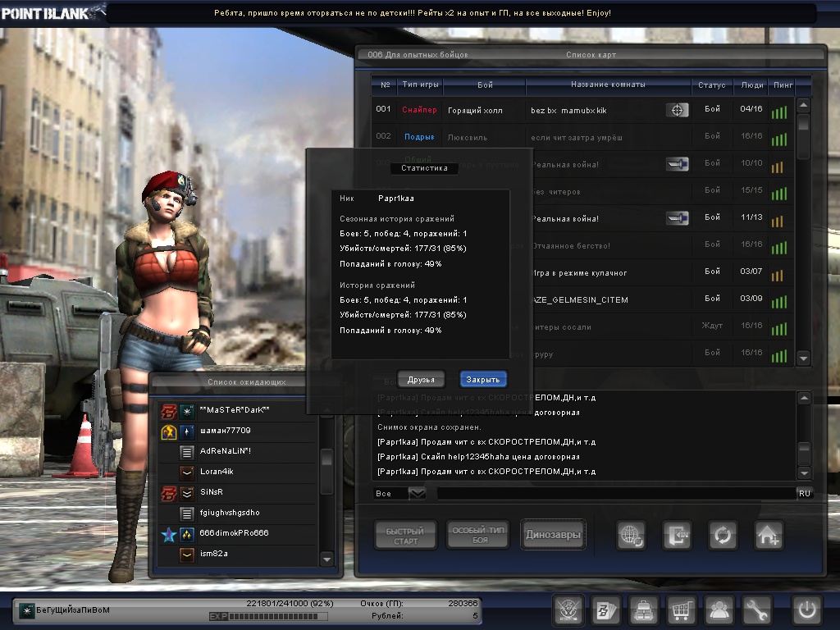Click EXP progress bar
The image size is (840, 630).
268,616
